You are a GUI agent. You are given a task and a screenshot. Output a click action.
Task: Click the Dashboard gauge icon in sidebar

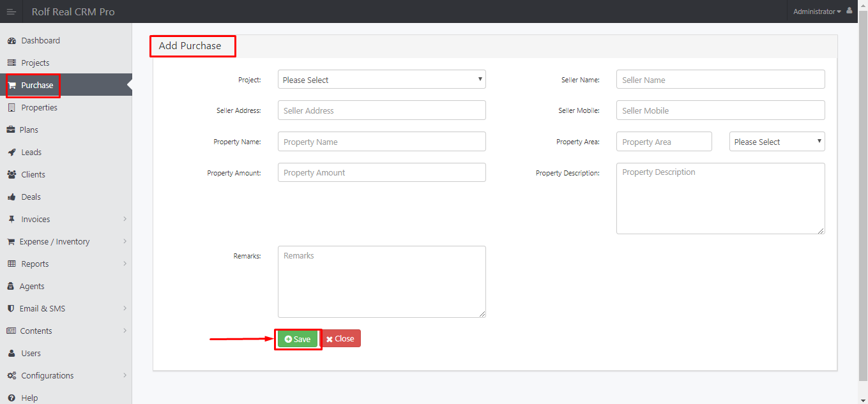(x=11, y=41)
